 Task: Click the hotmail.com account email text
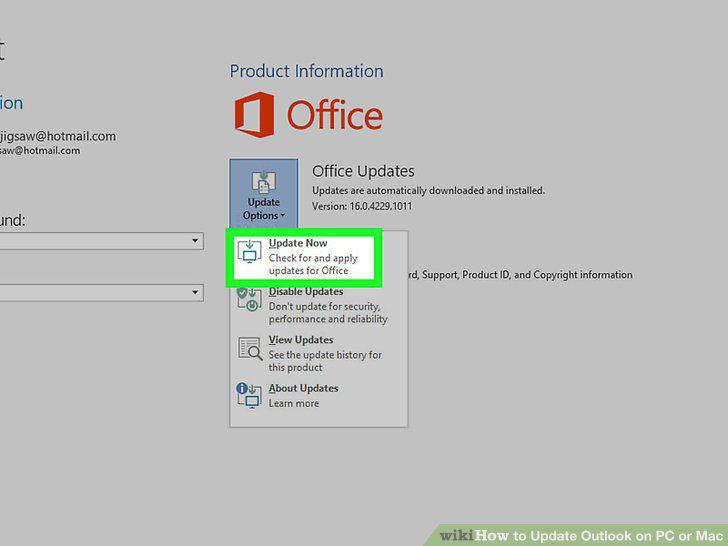[58, 136]
